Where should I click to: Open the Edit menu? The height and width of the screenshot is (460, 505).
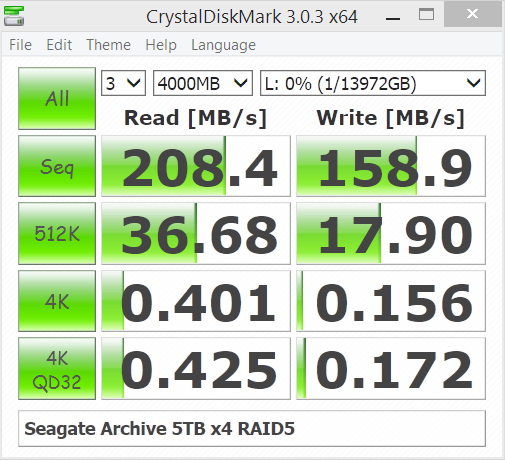point(59,45)
